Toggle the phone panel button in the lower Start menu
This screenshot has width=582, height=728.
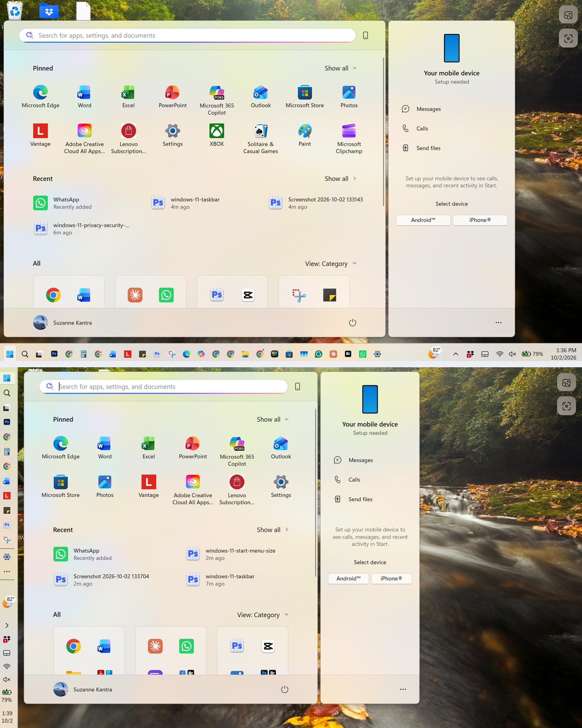tap(298, 387)
